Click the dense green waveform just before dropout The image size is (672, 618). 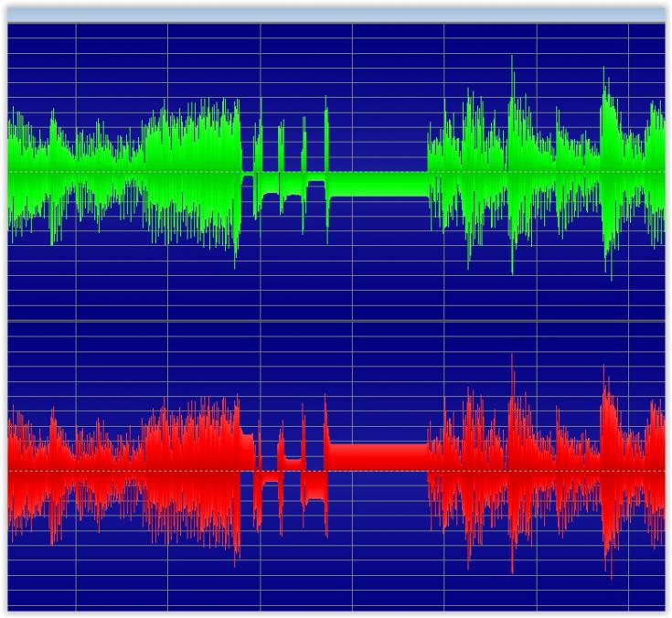(215, 171)
